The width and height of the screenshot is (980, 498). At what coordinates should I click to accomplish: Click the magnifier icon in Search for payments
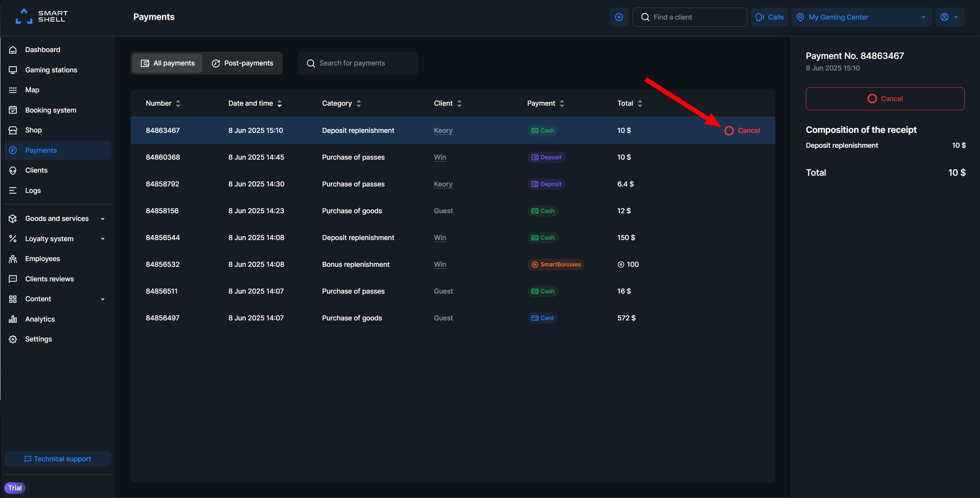click(311, 63)
